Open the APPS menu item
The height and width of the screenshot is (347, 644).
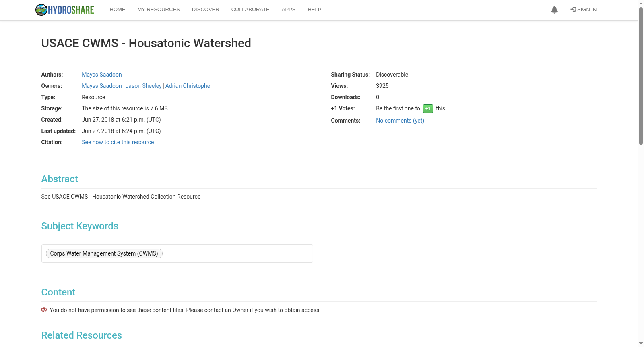click(x=289, y=10)
